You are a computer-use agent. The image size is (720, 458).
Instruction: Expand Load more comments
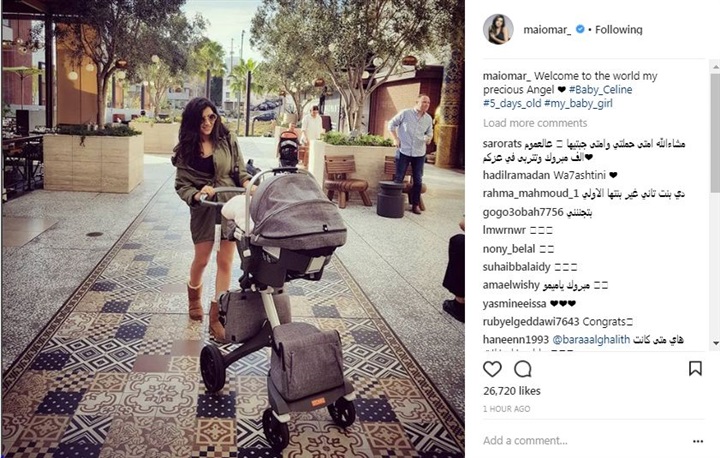tap(535, 123)
